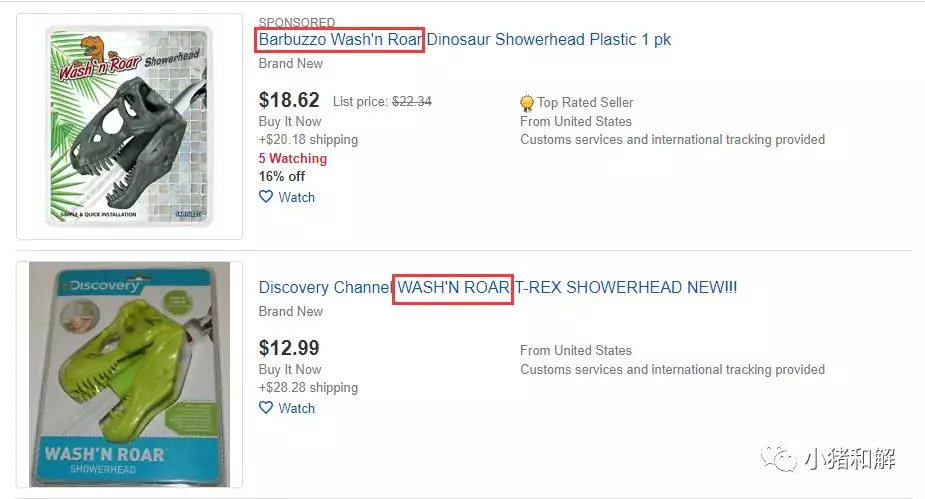Click the heart icon on the Discovery listing

click(266, 408)
